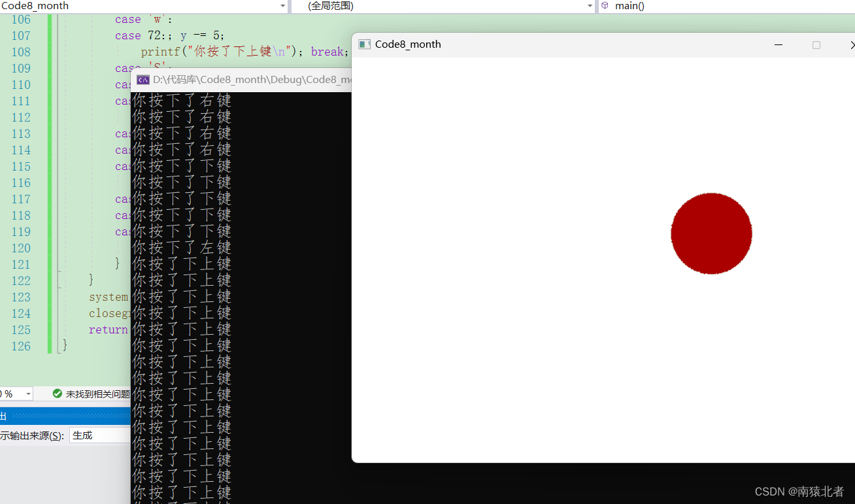The width and height of the screenshot is (855, 504).
Task: Click code line number 107
Action: point(21,36)
